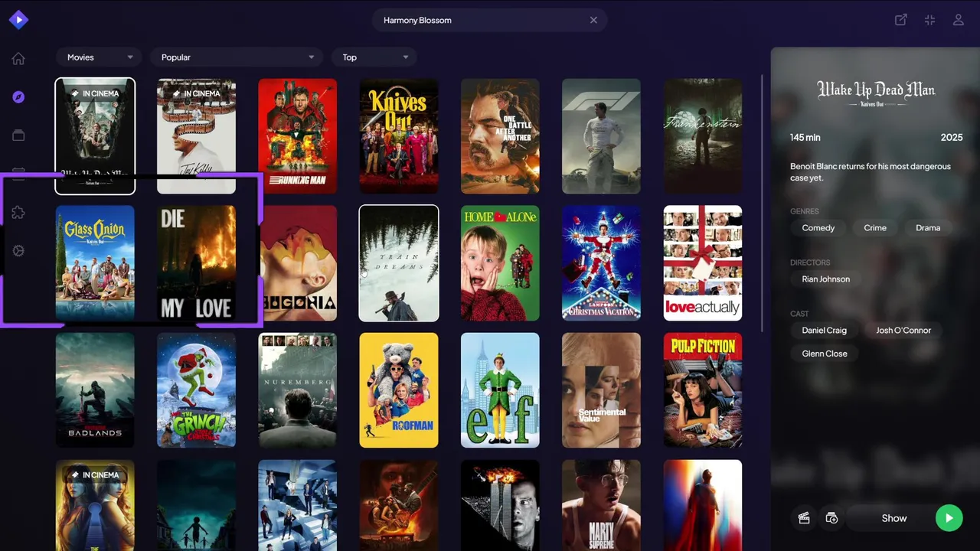Image resolution: width=980 pixels, height=551 pixels.
Task: Select the Crime genre chip
Action: (875, 228)
